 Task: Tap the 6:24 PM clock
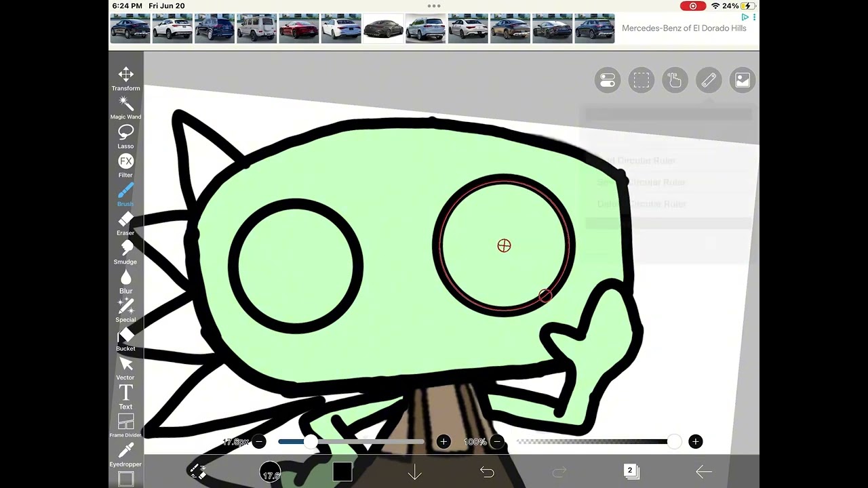tap(127, 6)
